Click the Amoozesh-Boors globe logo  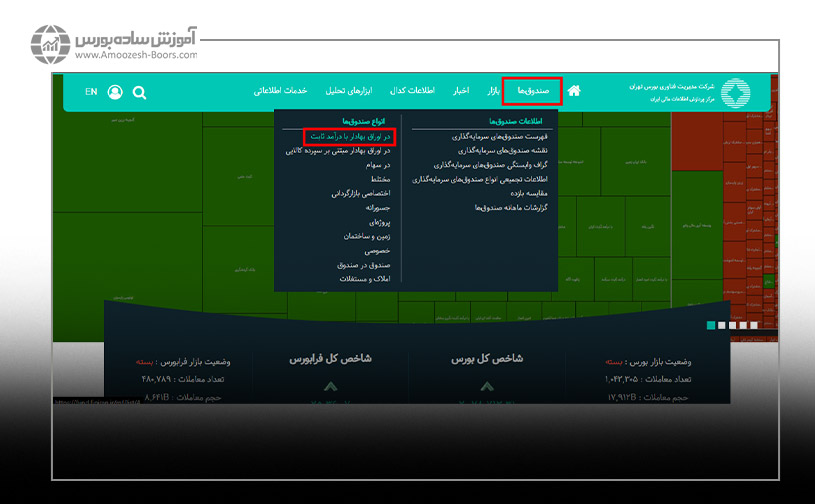(x=50, y=46)
